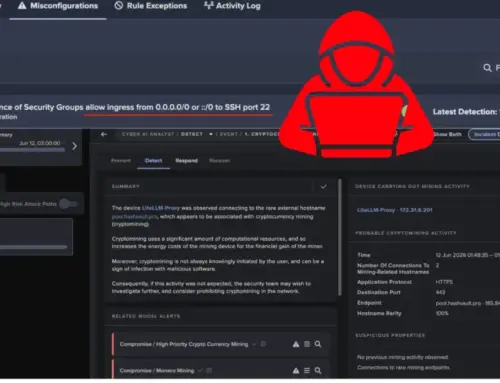Click the Detect breadcrumb segment

(192, 134)
